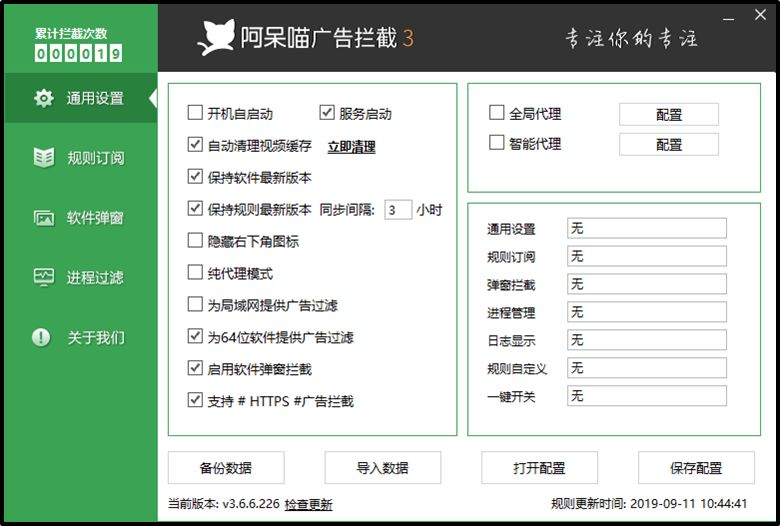Click the 通用设置 hotkey field
This screenshot has width=780, height=526.
[x=647, y=228]
